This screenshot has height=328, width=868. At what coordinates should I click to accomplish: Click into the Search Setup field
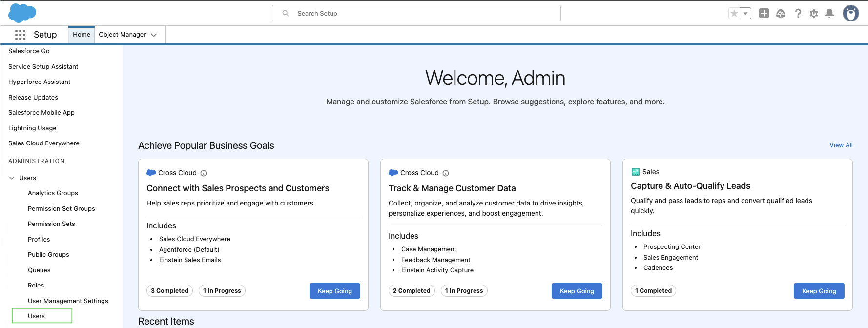coord(416,13)
